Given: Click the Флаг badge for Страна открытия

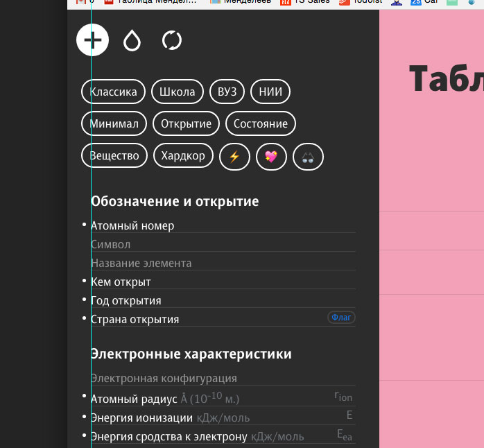Looking at the screenshot, I should click(x=341, y=318).
